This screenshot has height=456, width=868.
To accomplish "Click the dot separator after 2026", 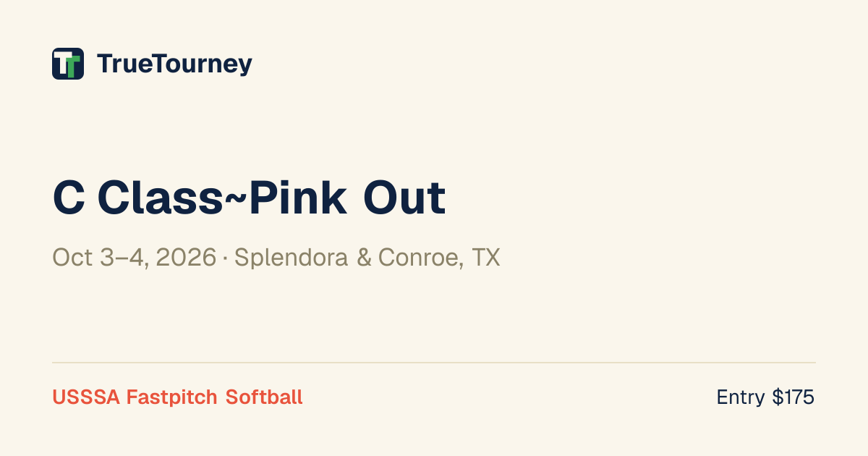I will click(x=225, y=258).
